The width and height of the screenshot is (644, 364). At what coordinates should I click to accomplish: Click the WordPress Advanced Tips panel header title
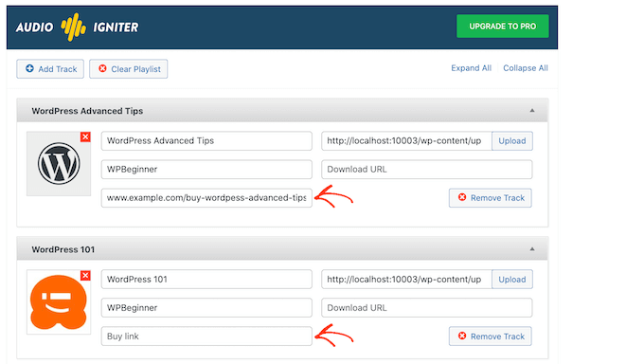click(x=87, y=111)
